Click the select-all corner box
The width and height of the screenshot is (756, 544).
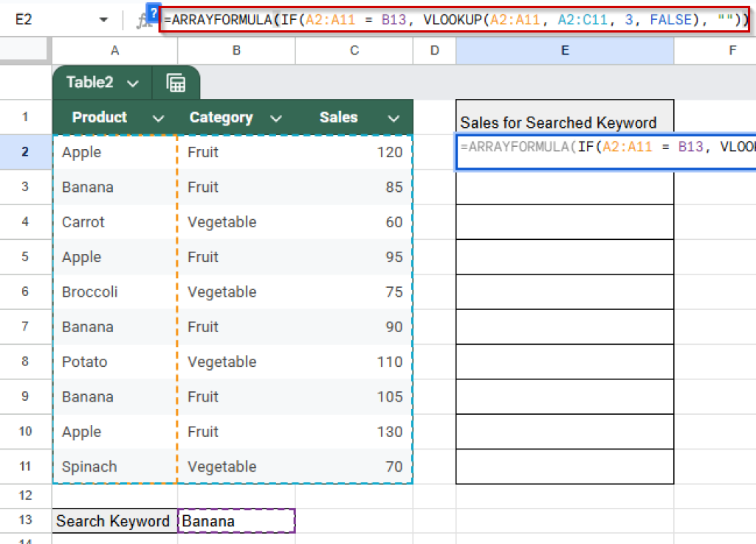click(x=26, y=50)
